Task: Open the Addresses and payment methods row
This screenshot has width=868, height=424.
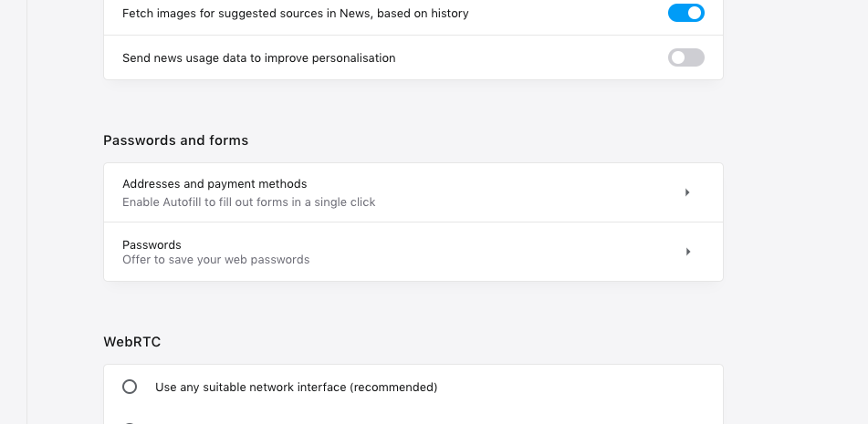Action: tap(413, 192)
